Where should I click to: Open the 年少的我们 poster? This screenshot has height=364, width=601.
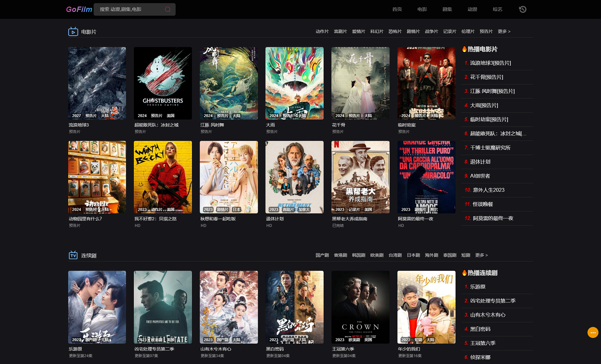point(426,307)
